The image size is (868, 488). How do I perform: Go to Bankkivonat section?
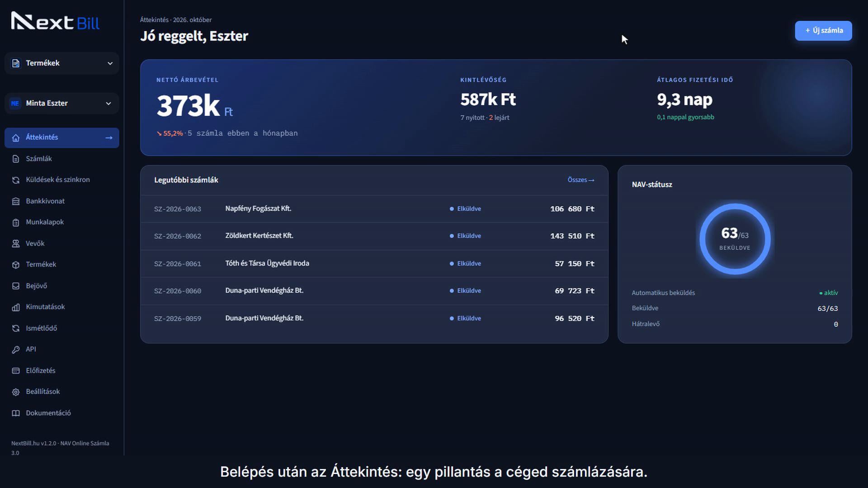tap(62, 201)
